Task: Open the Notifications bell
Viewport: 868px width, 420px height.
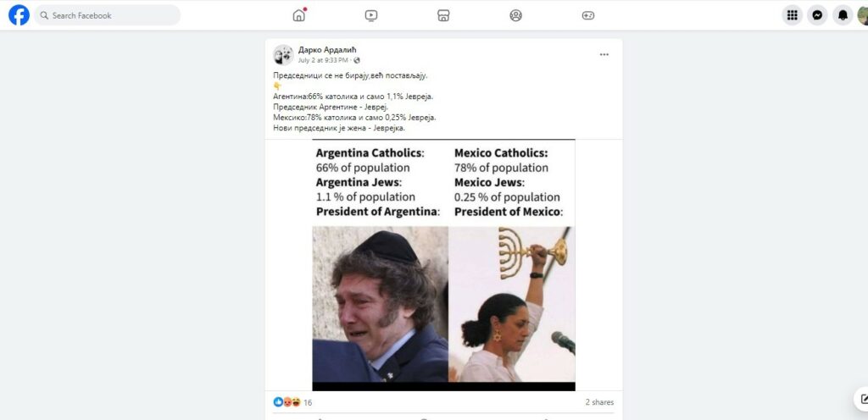Action: coord(843,15)
